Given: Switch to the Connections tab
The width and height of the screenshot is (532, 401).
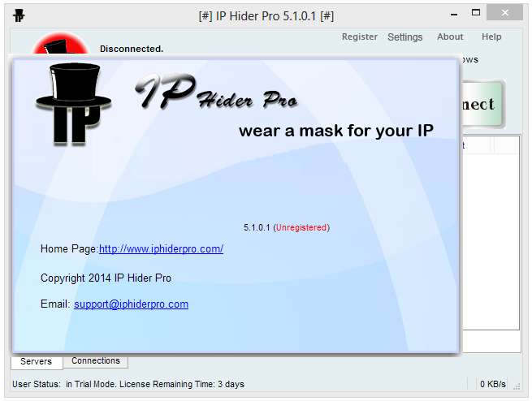Looking at the screenshot, I should [96, 360].
